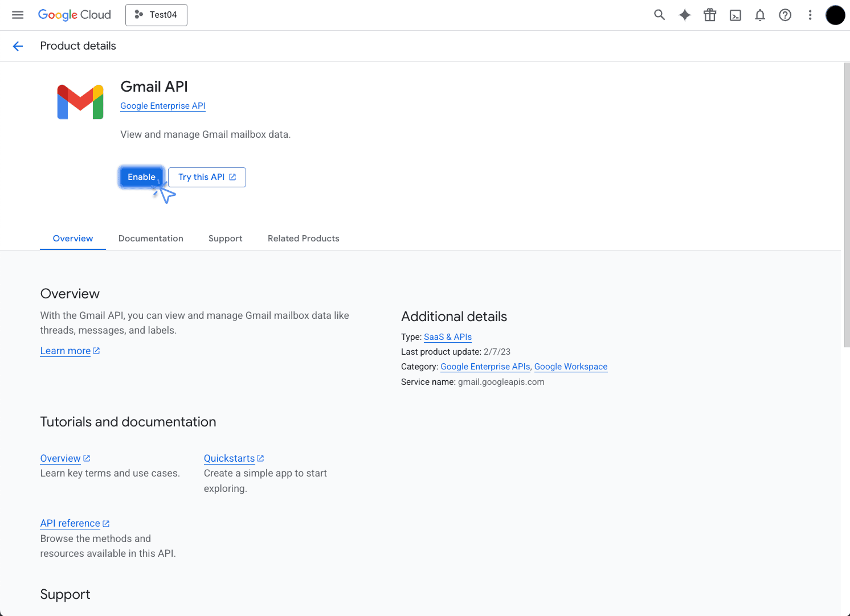Activate Cloud Shell terminal icon
Screen dimensions: 850x616
click(735, 15)
